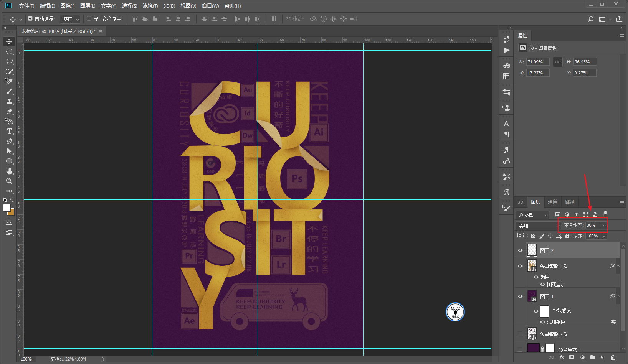The height and width of the screenshot is (364, 628).
Task: Open the Character panel icon in the dock
Action: tap(506, 124)
